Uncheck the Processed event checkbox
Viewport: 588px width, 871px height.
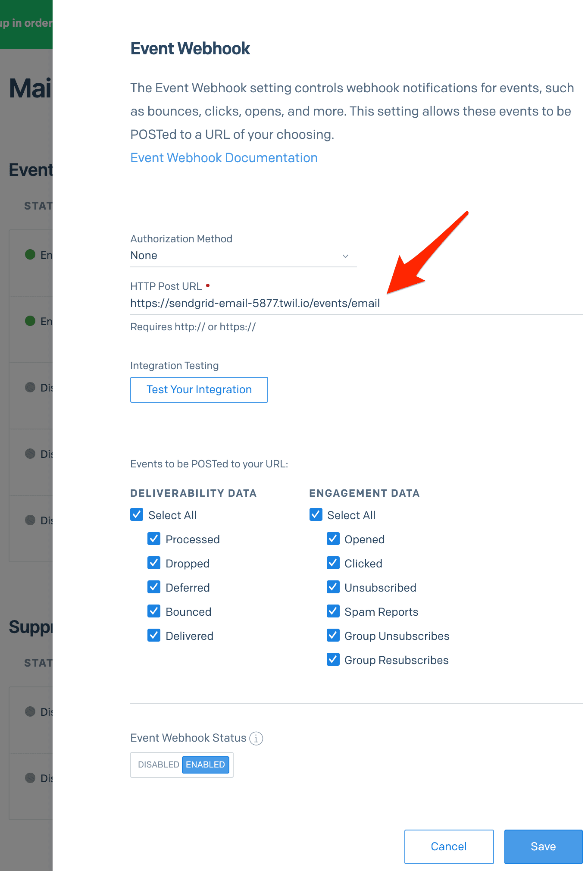154,539
